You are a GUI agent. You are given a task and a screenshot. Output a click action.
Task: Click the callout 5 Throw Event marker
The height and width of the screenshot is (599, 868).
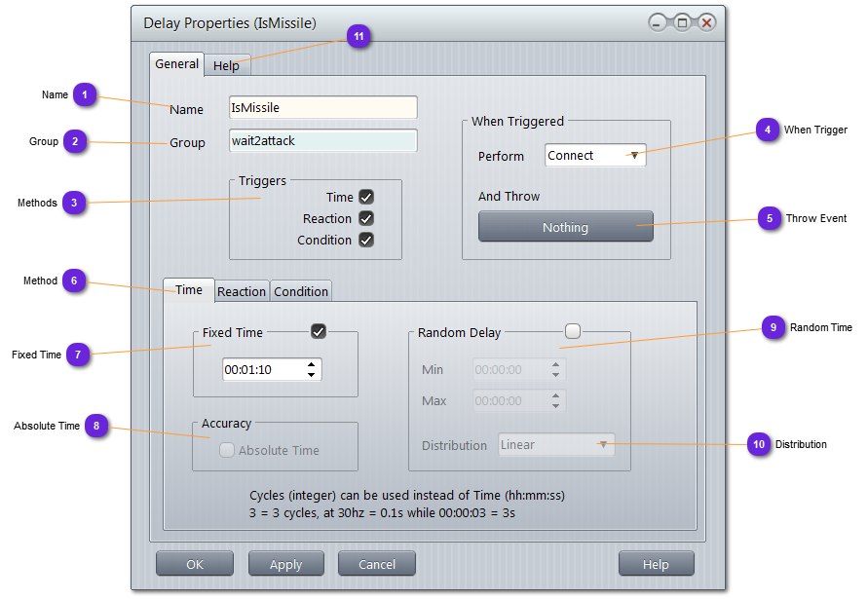(770, 219)
